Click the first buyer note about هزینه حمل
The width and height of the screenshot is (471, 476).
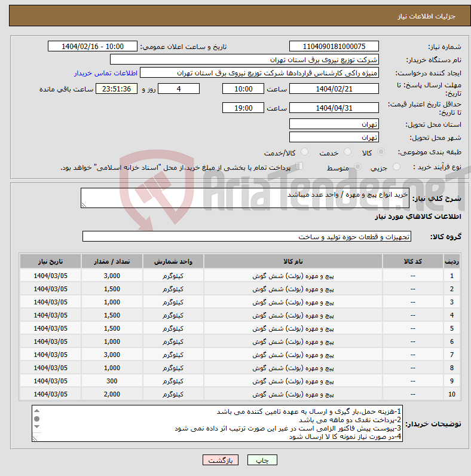coord(308,411)
